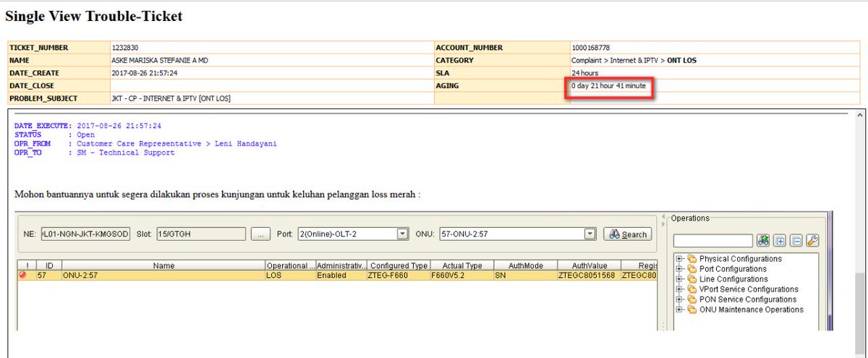The height and width of the screenshot is (358, 868).
Task: Click into the NE input field
Action: (86, 234)
